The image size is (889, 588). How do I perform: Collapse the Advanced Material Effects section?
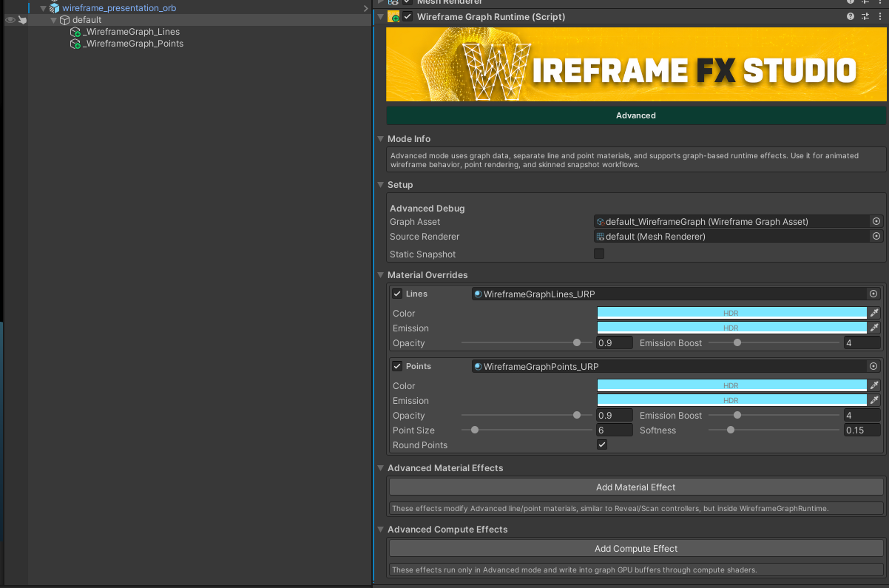[x=381, y=468]
